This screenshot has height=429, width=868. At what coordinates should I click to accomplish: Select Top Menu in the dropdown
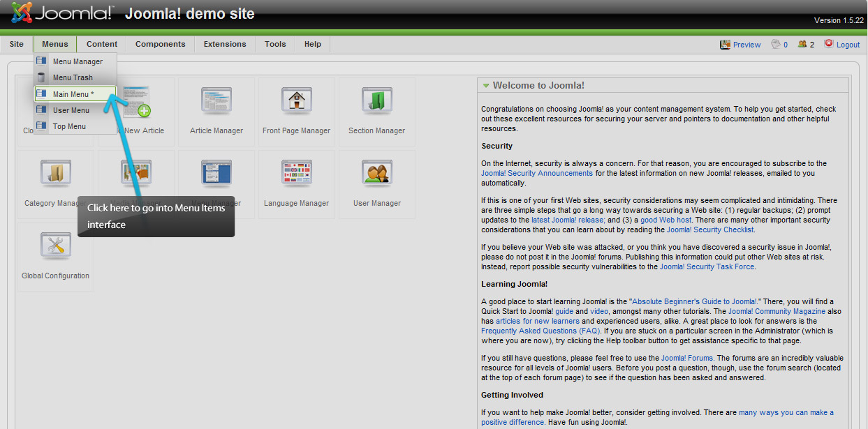(75, 126)
